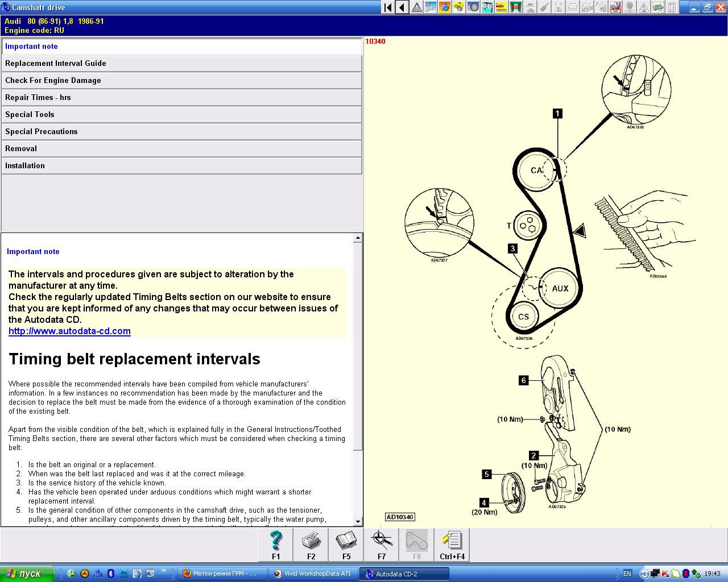Click the F7 zoom magnifier icon
This screenshot has height=582, width=728.
[x=381, y=544]
